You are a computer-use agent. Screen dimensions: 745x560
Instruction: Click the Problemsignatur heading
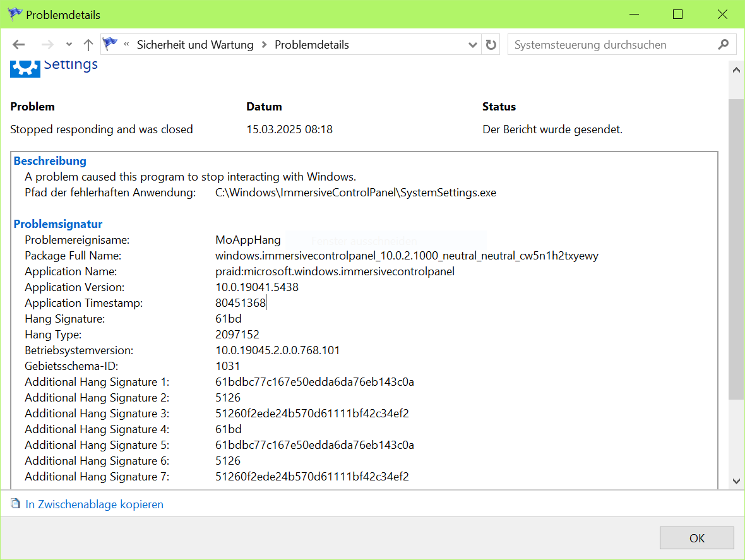(x=58, y=223)
